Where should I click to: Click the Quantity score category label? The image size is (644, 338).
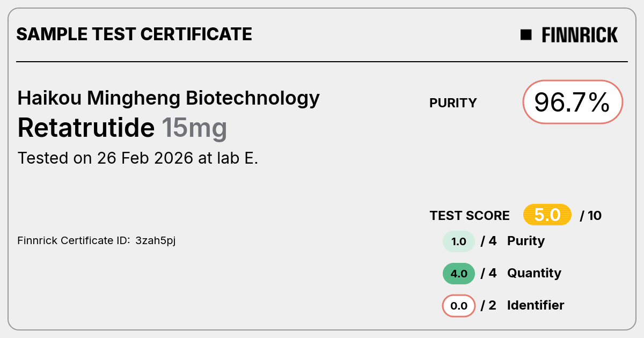click(x=534, y=273)
